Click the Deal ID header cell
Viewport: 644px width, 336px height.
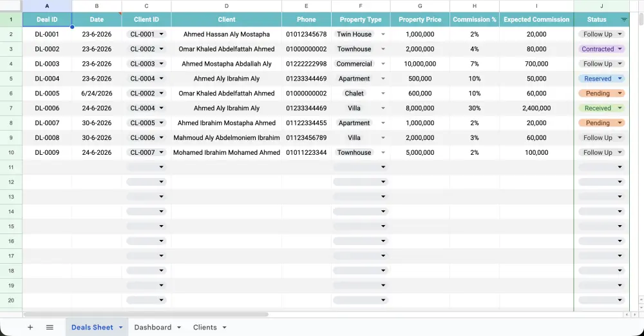click(47, 20)
